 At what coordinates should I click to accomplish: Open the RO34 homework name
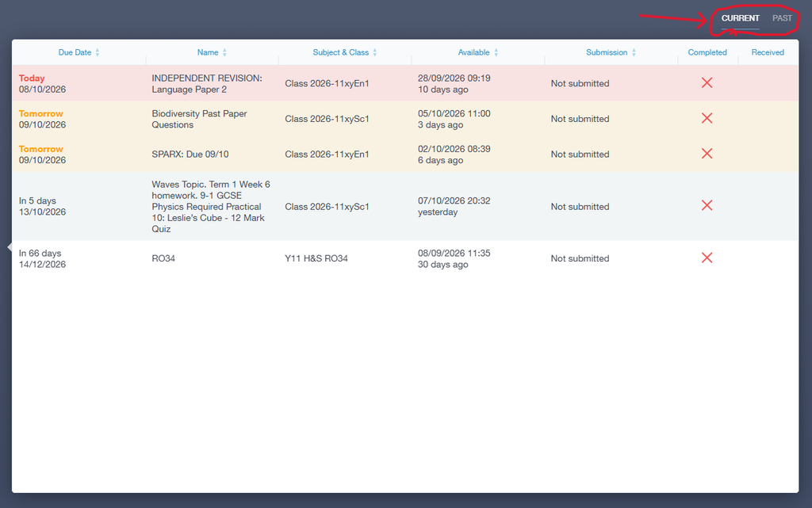click(163, 258)
